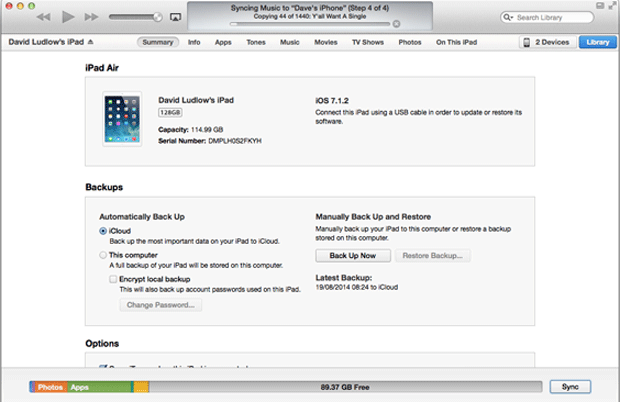Viewport: 620px width, 402px height.
Task: Open the TV Shows tab
Action: coord(368,42)
